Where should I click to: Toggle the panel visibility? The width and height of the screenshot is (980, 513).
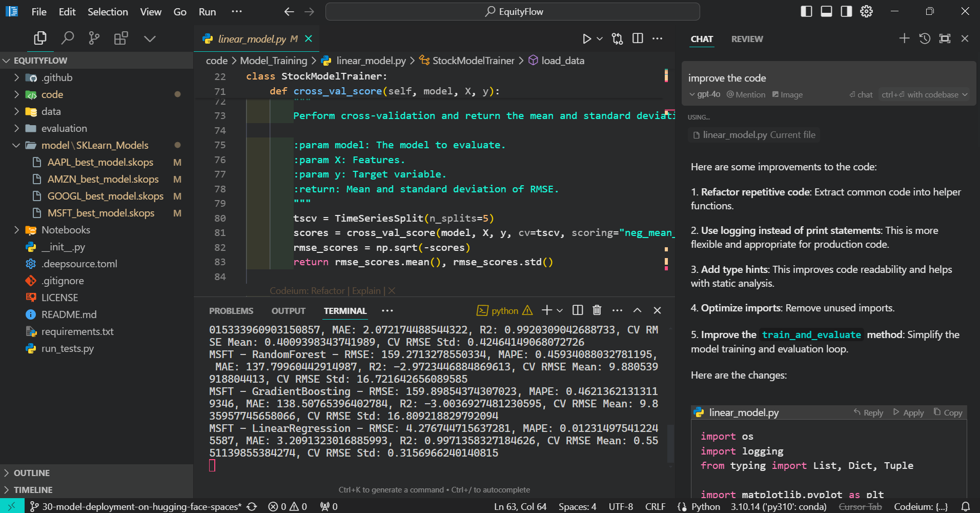pyautogui.click(x=826, y=11)
